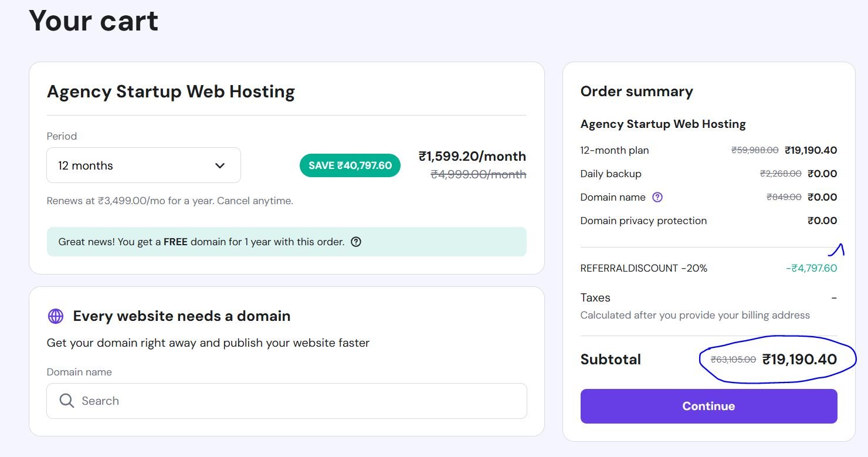Screen dimensions: 868x457
Task: Click the Subtotal amount ₹19,190.40
Action: tap(799, 360)
